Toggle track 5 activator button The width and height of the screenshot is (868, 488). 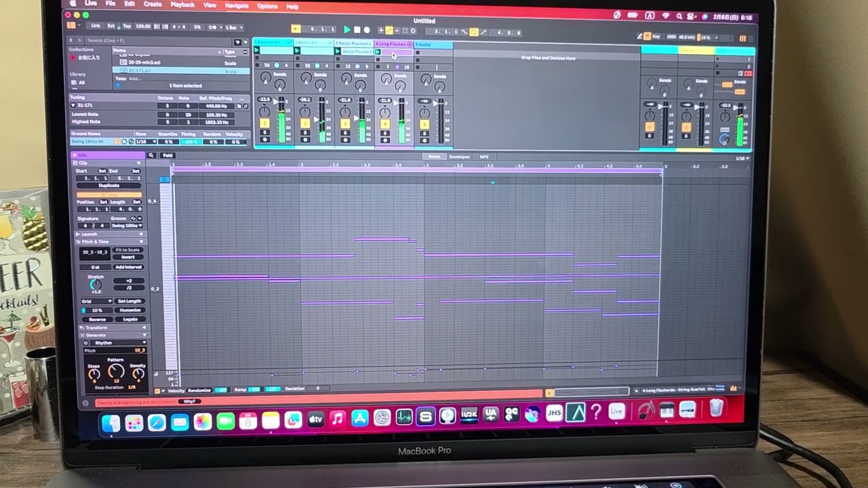[x=425, y=125]
